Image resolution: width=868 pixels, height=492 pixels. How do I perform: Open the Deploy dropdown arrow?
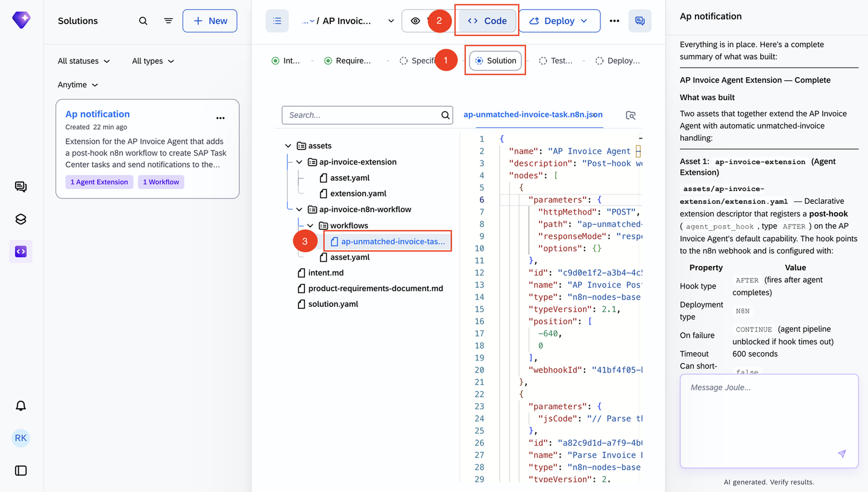pos(584,20)
